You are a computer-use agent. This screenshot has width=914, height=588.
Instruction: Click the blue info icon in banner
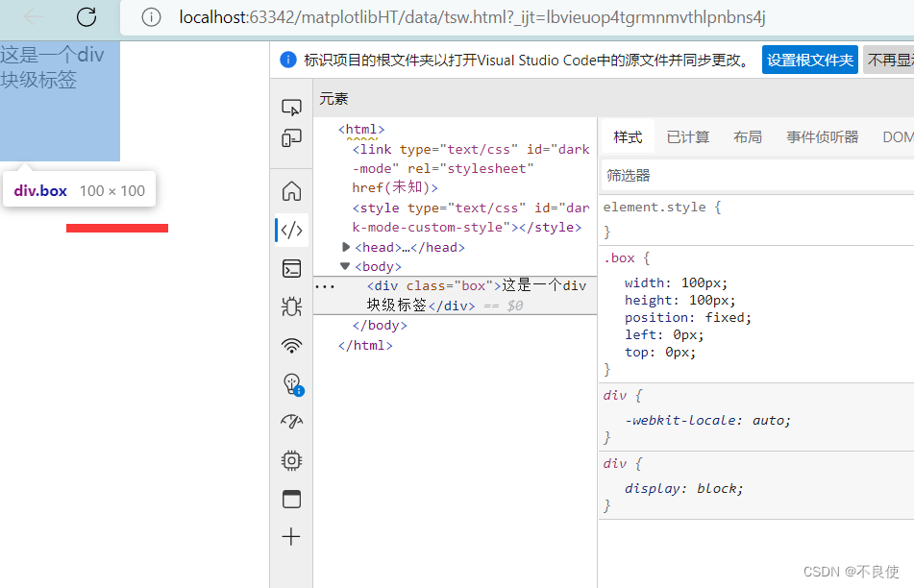coord(288,60)
